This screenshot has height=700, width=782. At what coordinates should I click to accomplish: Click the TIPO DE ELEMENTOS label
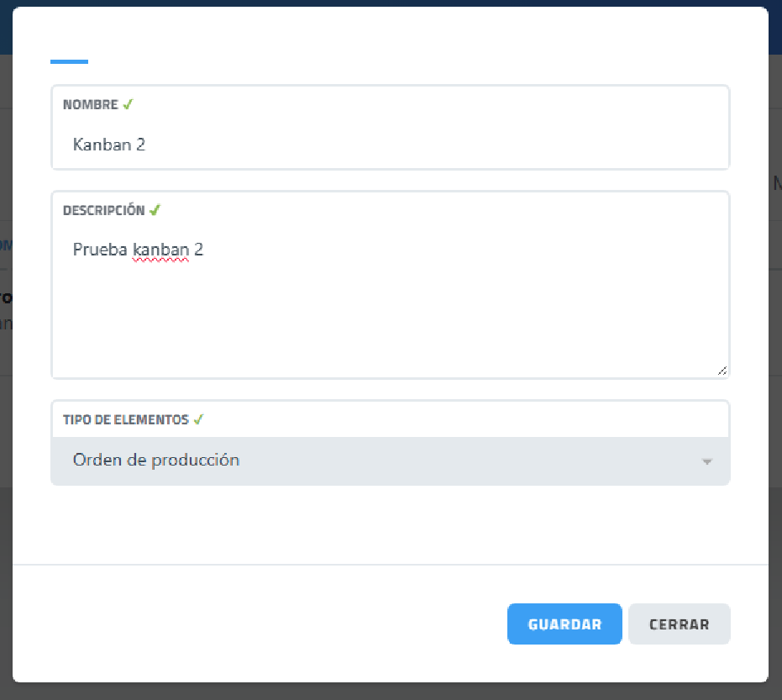coord(125,419)
